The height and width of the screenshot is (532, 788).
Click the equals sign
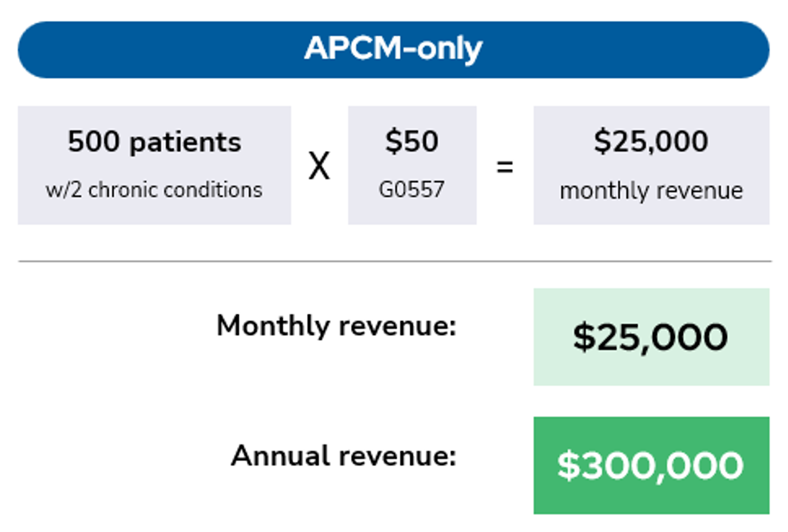505,166
